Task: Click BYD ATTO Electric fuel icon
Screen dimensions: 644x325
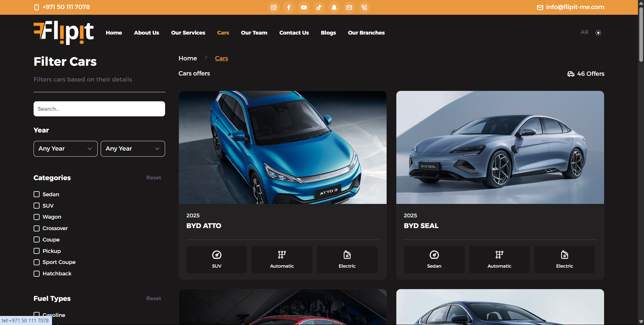Action: (347, 255)
